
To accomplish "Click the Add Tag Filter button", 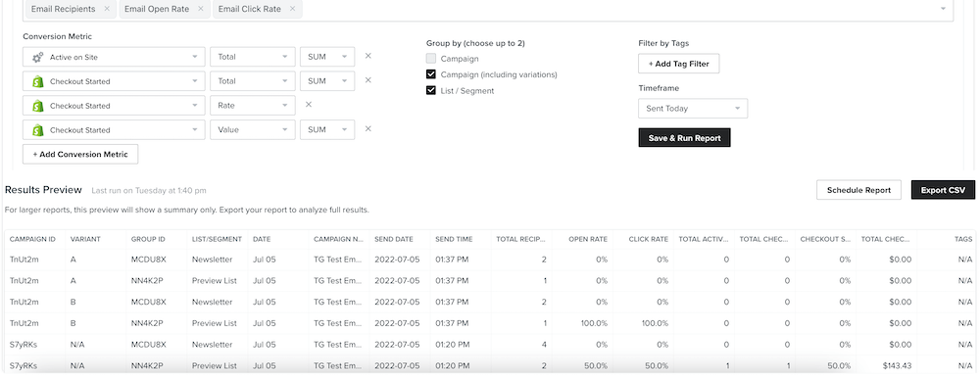I will point(678,64).
